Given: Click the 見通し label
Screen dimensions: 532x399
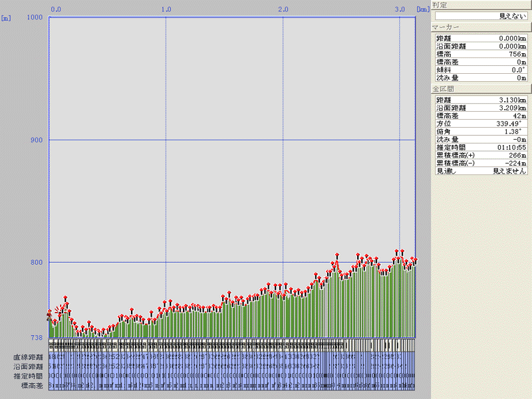Looking at the screenshot, I should pos(446,171).
